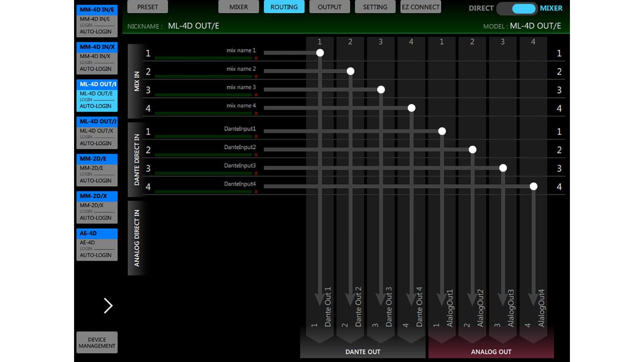Click routing node for DanteInput3
This screenshot has height=362, width=644.
coord(503,168)
